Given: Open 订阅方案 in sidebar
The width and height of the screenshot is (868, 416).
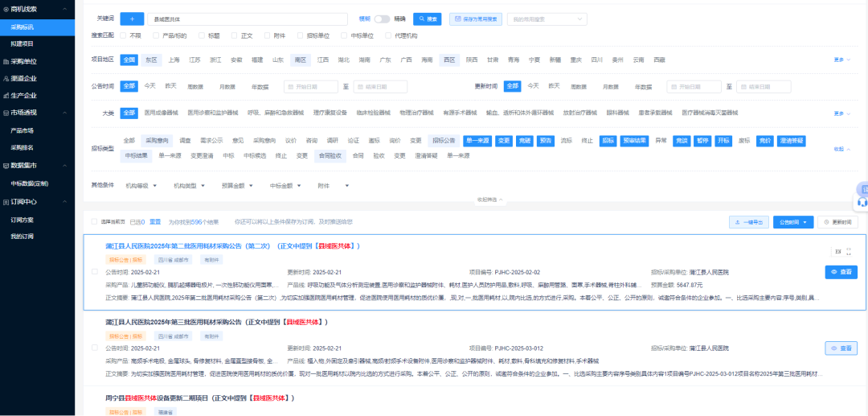Looking at the screenshot, I should tap(23, 220).
